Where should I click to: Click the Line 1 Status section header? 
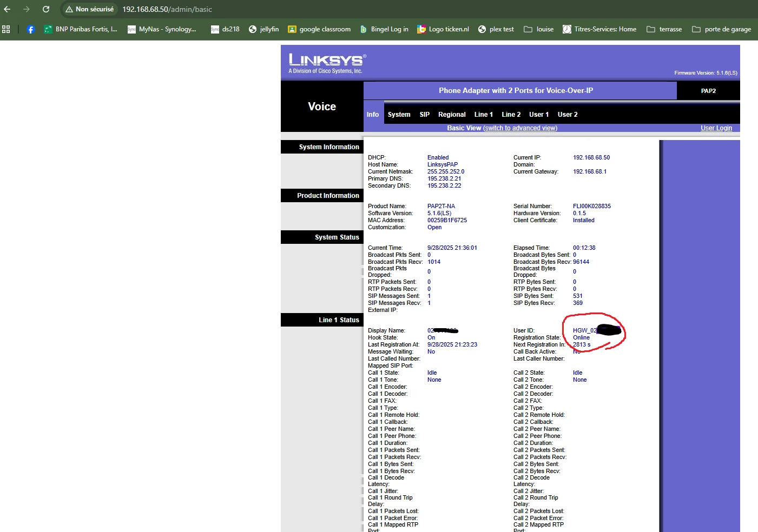click(322, 320)
